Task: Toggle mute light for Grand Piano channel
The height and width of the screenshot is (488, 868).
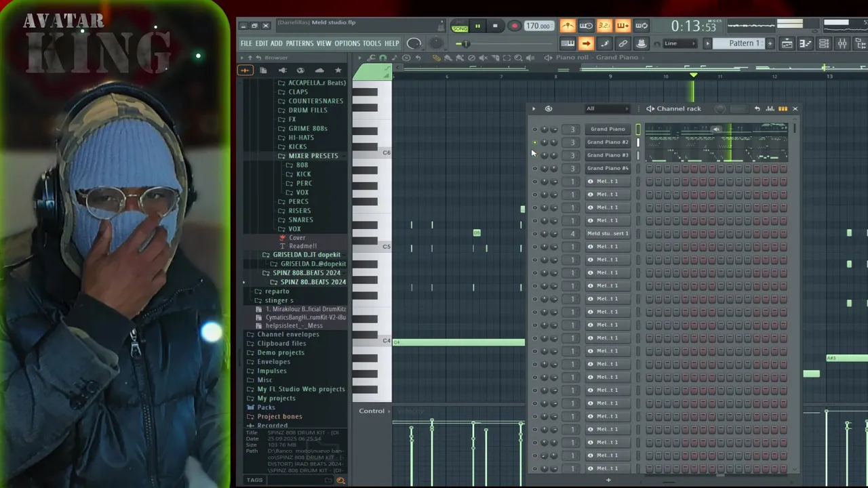Action: [x=534, y=129]
